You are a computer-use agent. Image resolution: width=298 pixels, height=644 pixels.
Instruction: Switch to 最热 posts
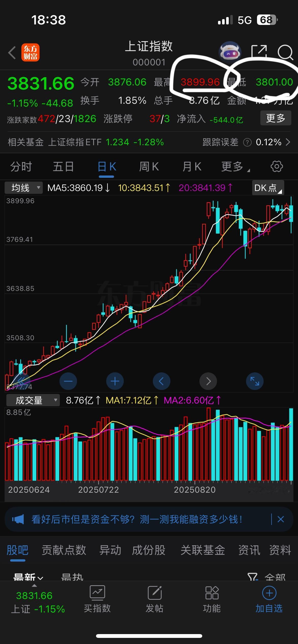(x=72, y=577)
